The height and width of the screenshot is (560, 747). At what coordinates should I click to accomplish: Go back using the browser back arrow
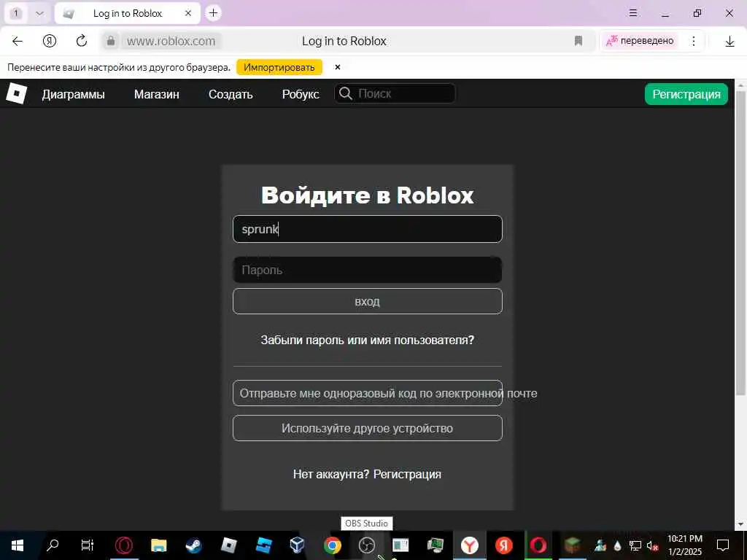[18, 41]
